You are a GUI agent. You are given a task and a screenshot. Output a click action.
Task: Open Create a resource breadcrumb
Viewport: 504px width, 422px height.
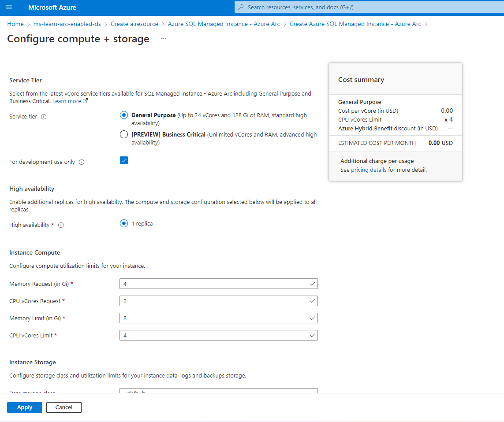click(134, 24)
